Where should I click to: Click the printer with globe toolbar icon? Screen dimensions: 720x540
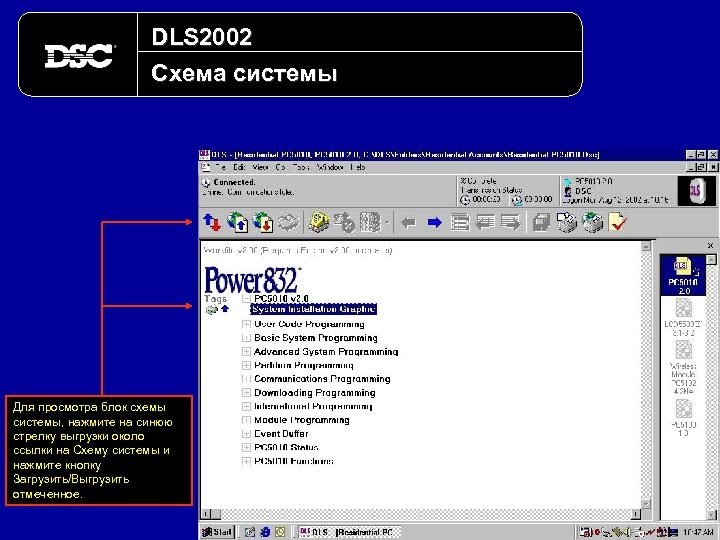tap(592, 222)
